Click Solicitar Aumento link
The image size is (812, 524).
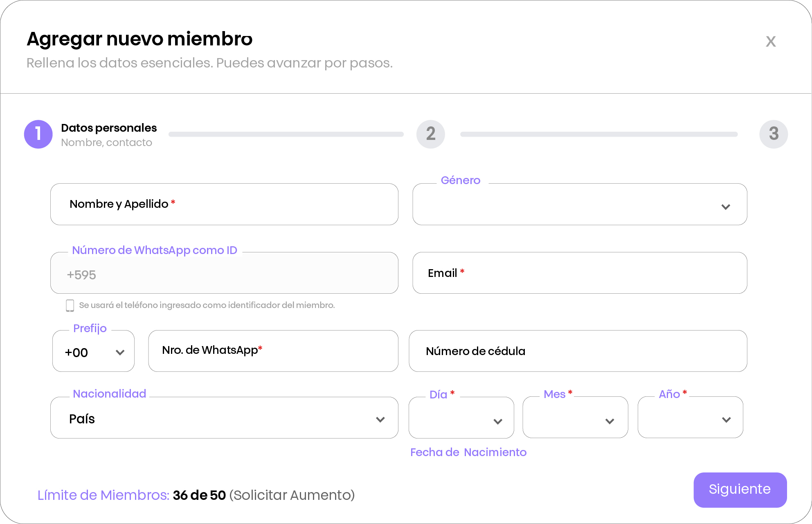point(292,495)
